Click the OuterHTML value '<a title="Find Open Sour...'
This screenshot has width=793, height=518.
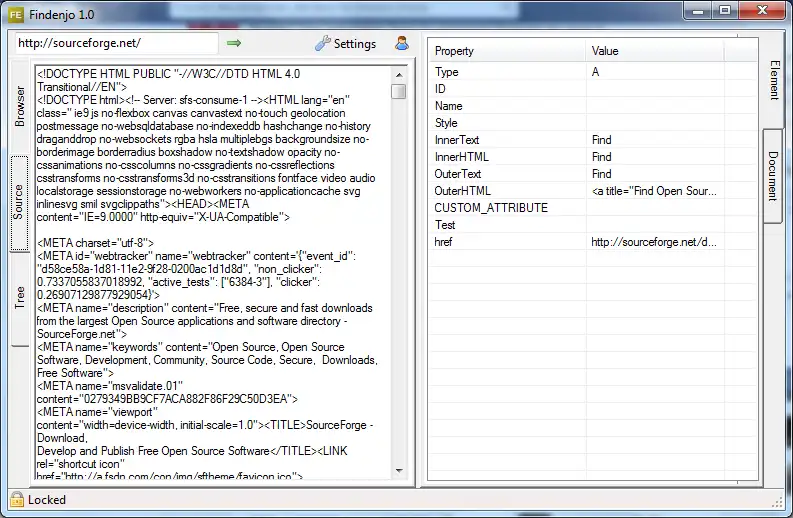click(654, 191)
